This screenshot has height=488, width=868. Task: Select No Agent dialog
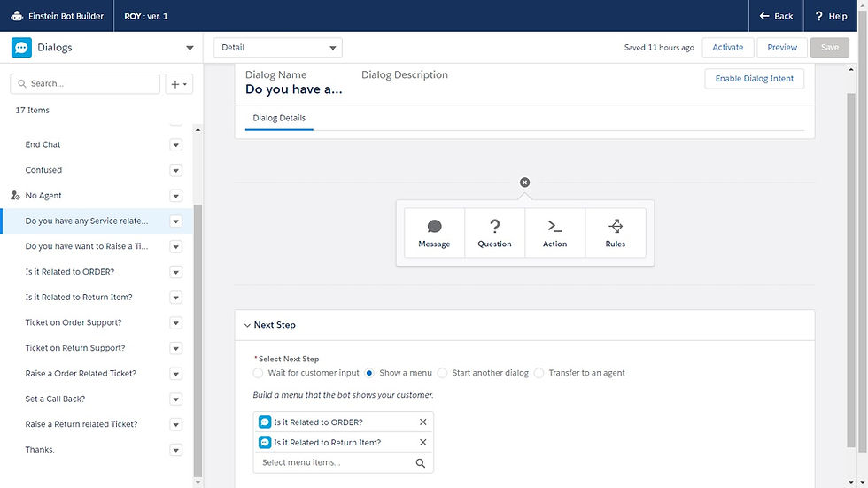pos(43,196)
